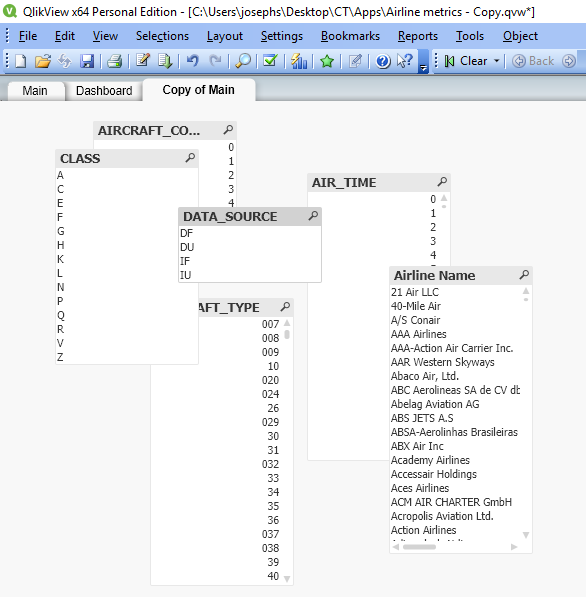The image size is (586, 597).
Task: Select class G in CLASS list
Action: click(127, 231)
